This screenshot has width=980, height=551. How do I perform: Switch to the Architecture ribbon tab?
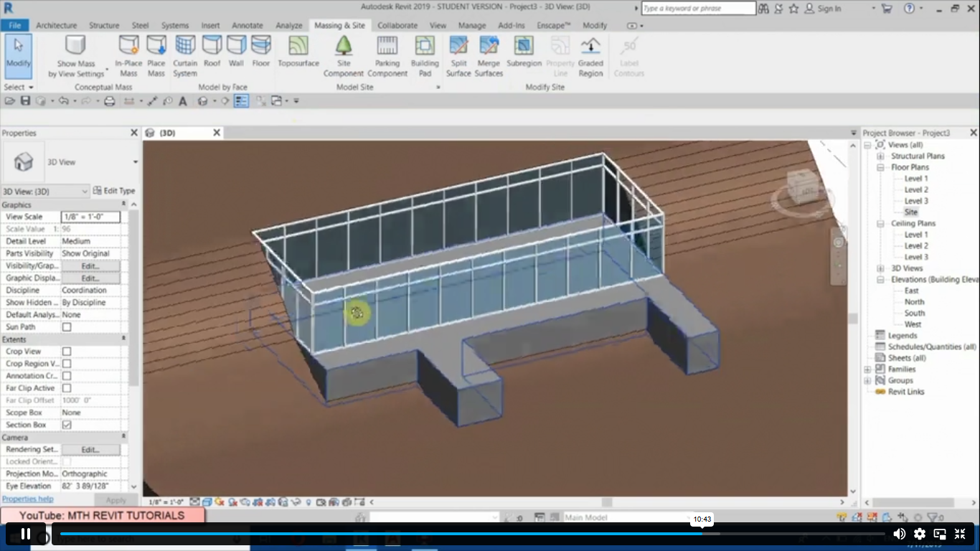coord(56,25)
